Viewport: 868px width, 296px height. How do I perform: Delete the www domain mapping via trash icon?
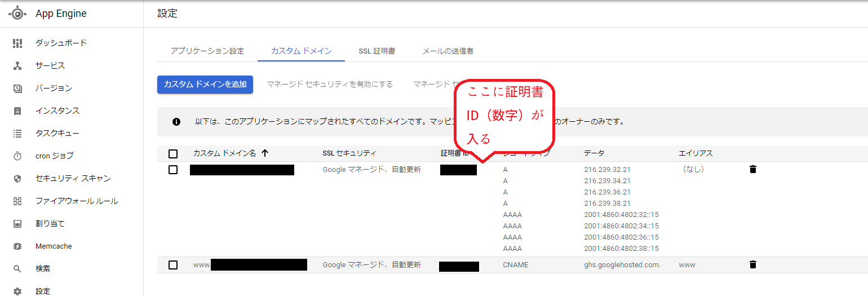click(752, 264)
